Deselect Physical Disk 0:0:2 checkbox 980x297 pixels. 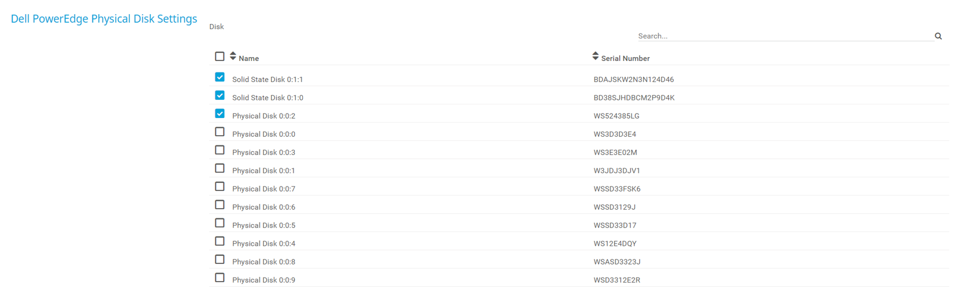[x=219, y=113]
